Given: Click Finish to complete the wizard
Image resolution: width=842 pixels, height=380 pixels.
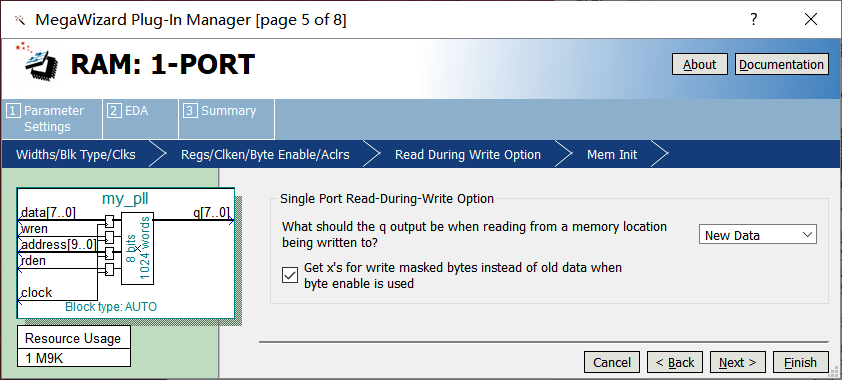Looking at the screenshot, I should click(x=800, y=362).
